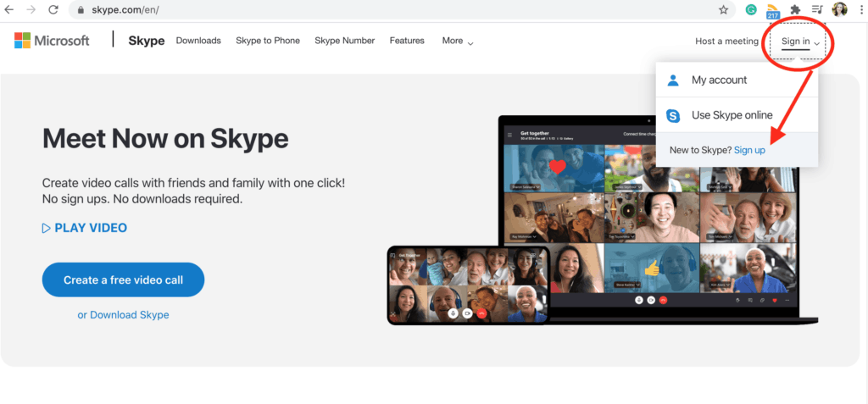
Task: Bookmark this page with star icon
Action: pyautogui.click(x=723, y=10)
